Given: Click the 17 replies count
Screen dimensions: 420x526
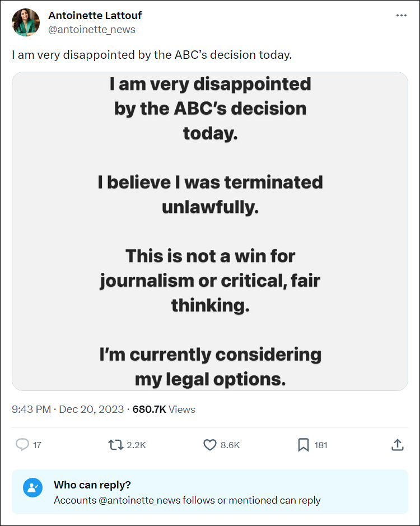Looking at the screenshot, I should tap(37, 445).
